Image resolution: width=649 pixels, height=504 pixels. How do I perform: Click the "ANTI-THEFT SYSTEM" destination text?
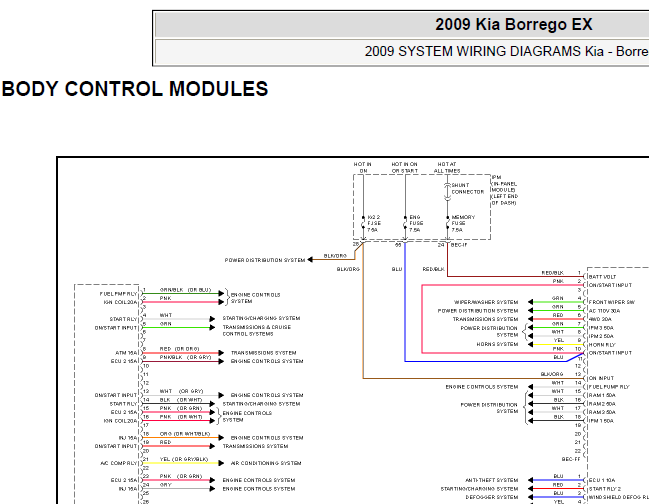pyautogui.click(x=492, y=480)
